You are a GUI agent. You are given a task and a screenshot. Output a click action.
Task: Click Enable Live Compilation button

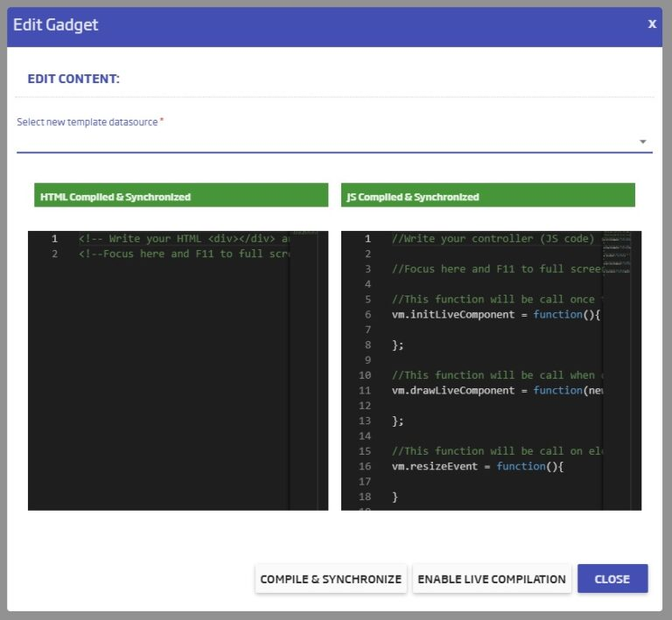[x=492, y=579]
